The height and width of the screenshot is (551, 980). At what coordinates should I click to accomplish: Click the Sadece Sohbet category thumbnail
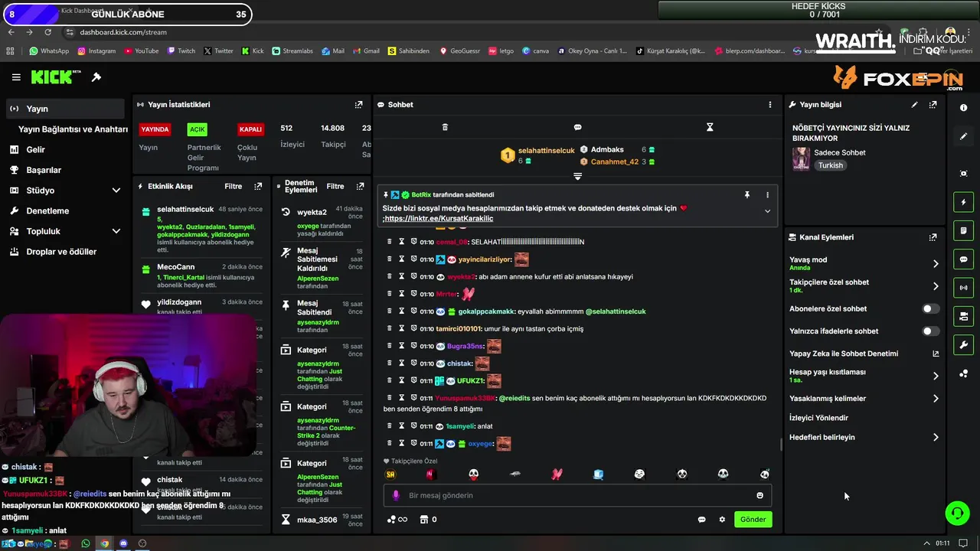[801, 158]
